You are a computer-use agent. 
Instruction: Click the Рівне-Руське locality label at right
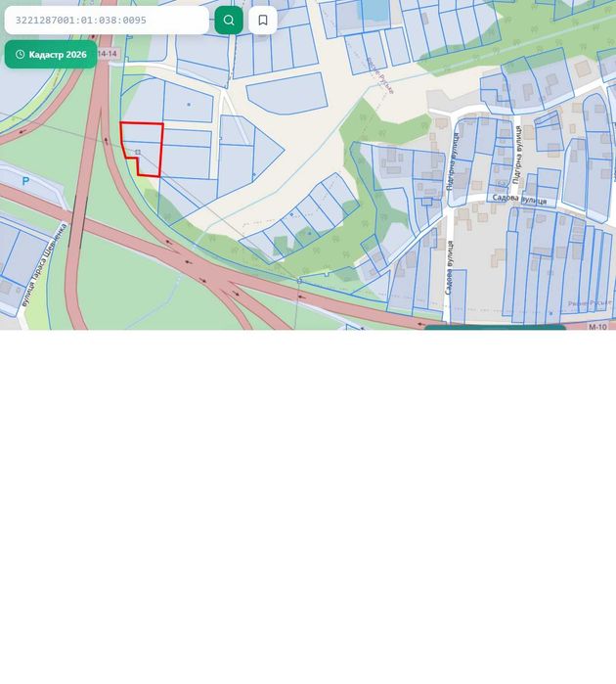590,302
